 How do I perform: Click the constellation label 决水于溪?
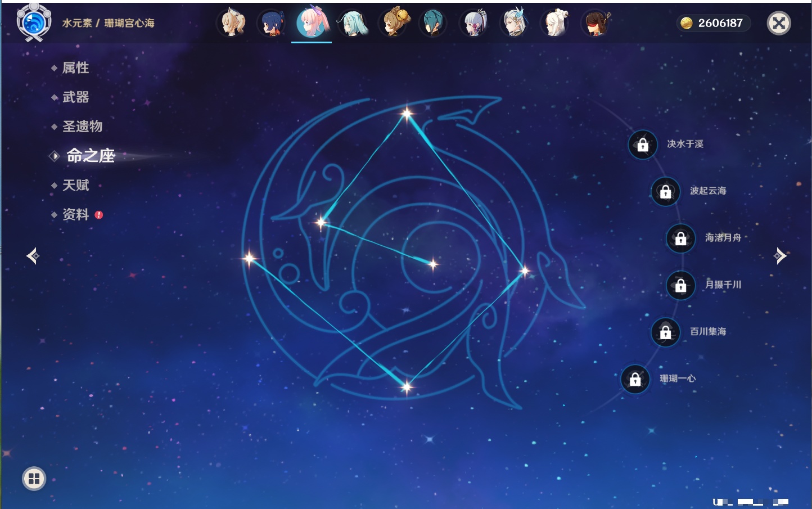[x=685, y=144]
